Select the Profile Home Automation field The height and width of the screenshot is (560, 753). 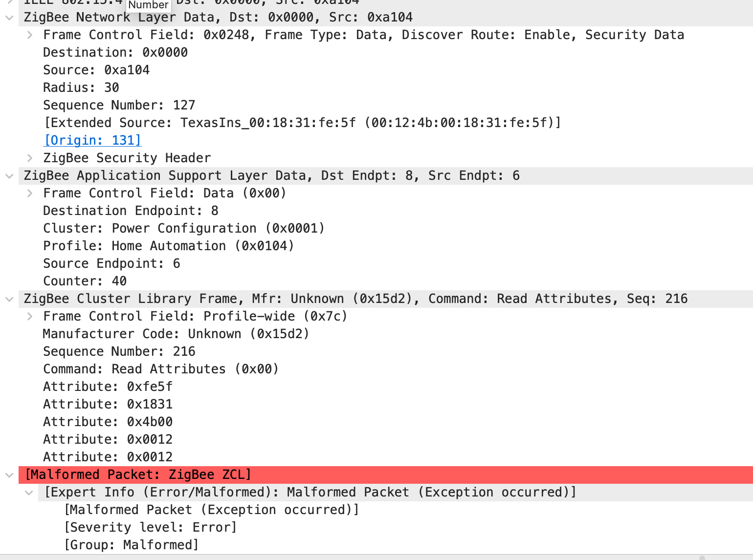[168, 246]
